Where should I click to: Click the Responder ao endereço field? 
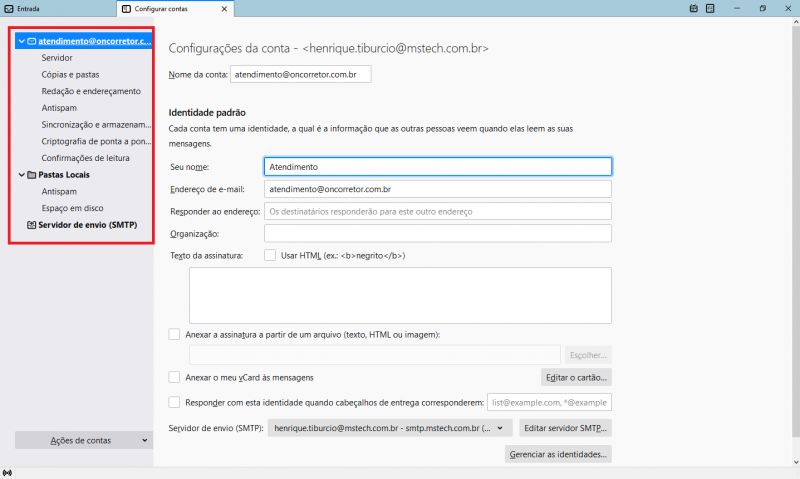point(438,211)
